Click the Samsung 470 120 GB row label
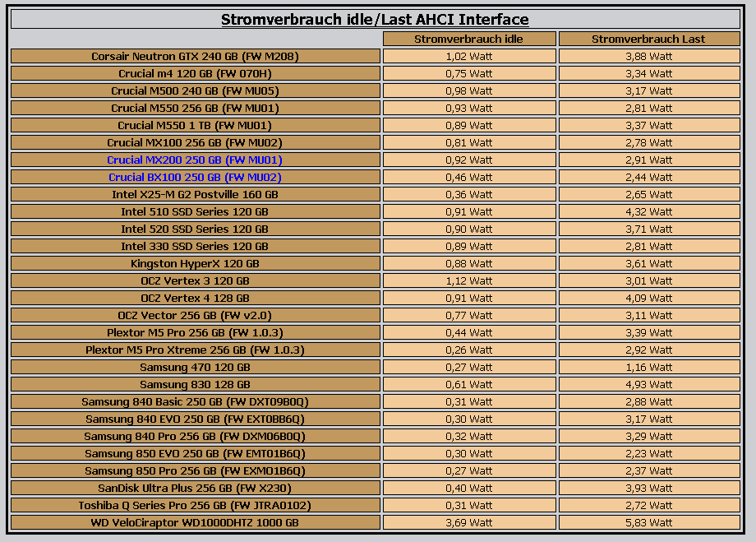 (195, 367)
